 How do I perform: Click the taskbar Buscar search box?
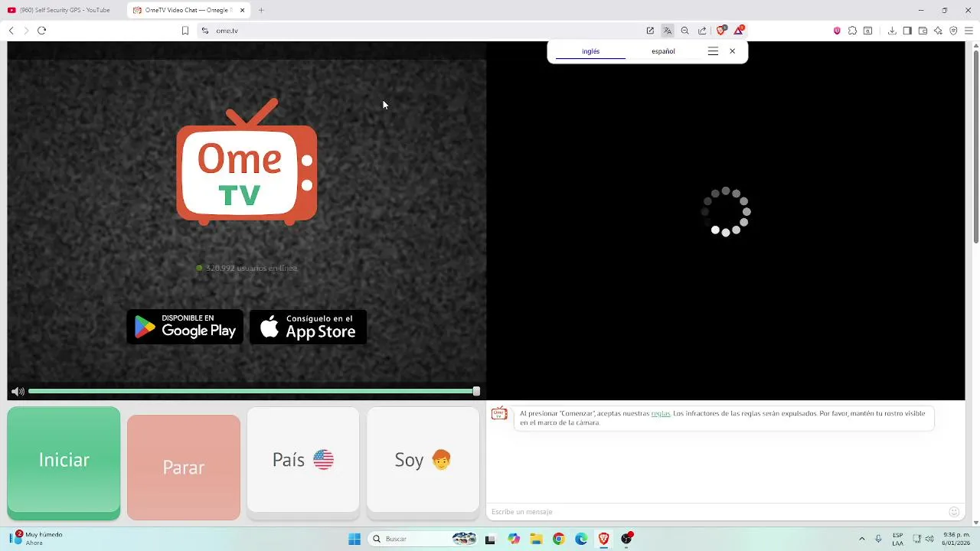pyautogui.click(x=424, y=539)
